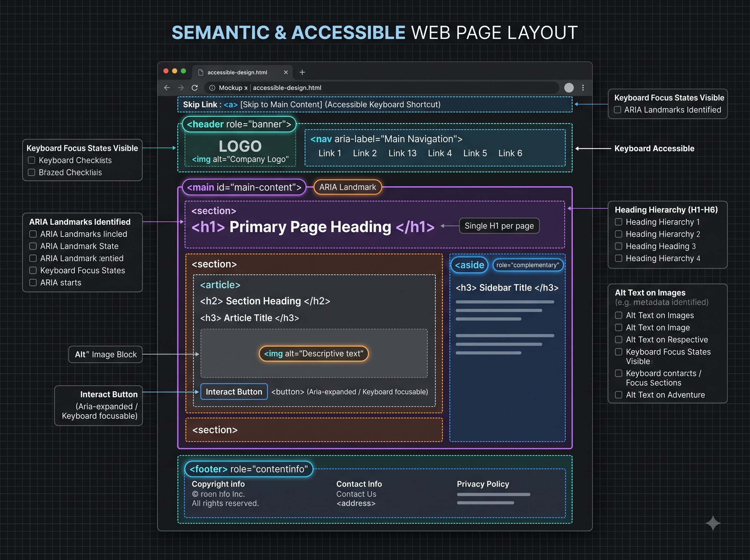Click the Primary Page Heading text
The image size is (750, 560).
click(x=310, y=227)
